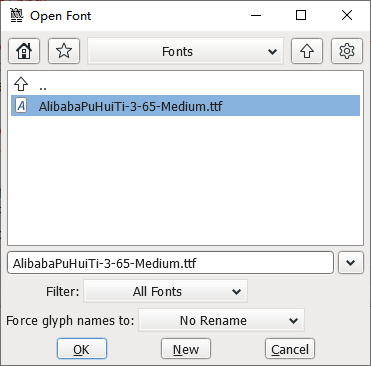Screen dimensions: 371x366
Task: Click the up-arrow icon beside the '..' entry
Action: (21, 84)
